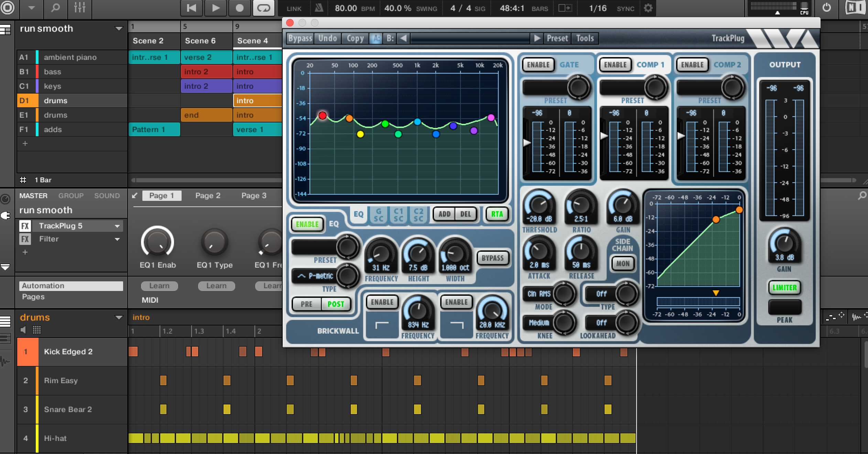Click the RTA button
Viewport: 868px width, 454px height.
pyautogui.click(x=497, y=214)
